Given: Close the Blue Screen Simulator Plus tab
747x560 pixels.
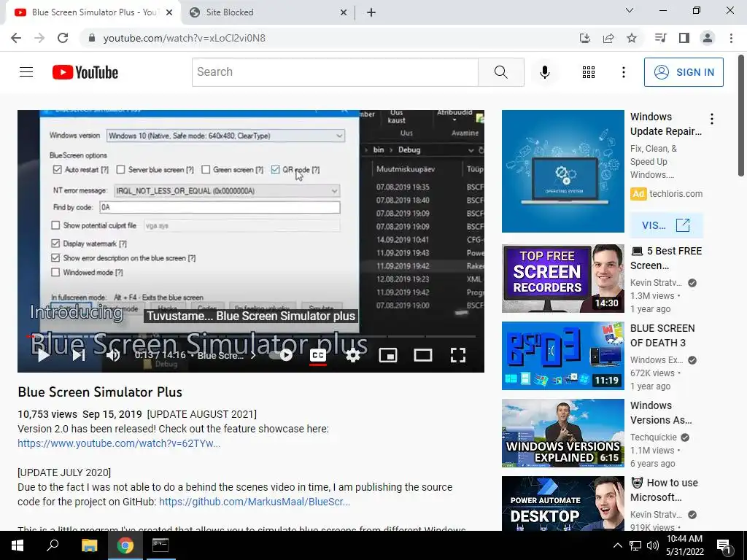Looking at the screenshot, I should pos(169,12).
